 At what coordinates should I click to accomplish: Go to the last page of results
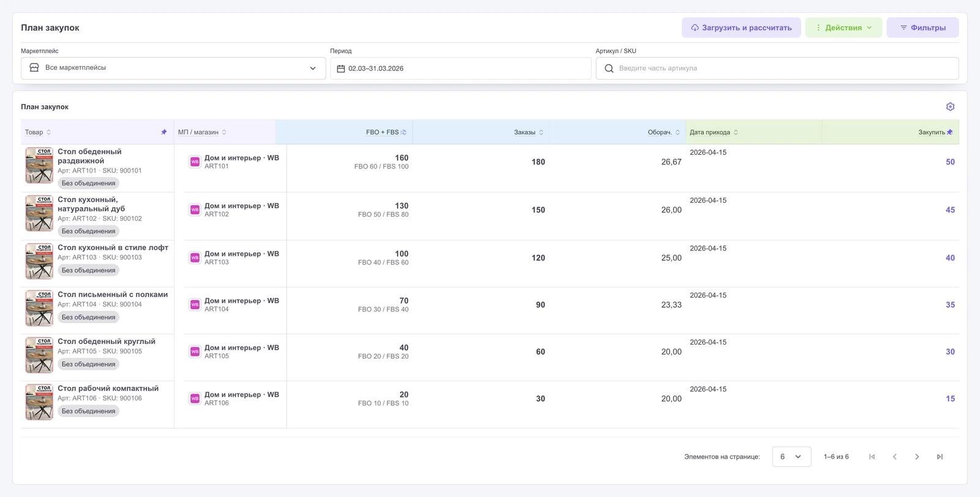(x=940, y=457)
